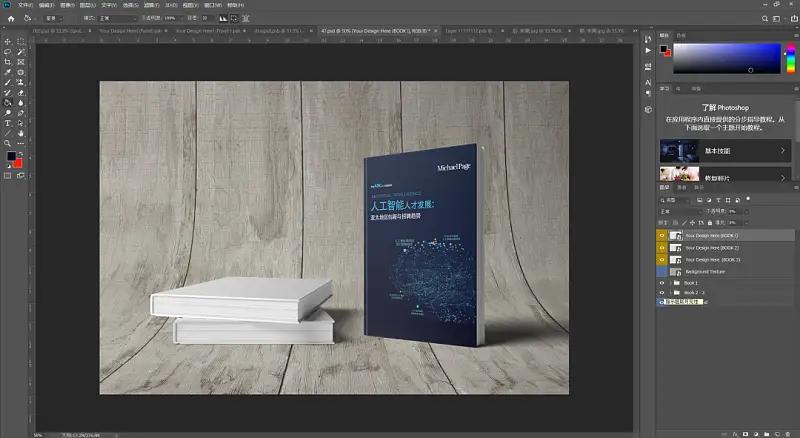Toggle lock position button in Layers

[692, 223]
